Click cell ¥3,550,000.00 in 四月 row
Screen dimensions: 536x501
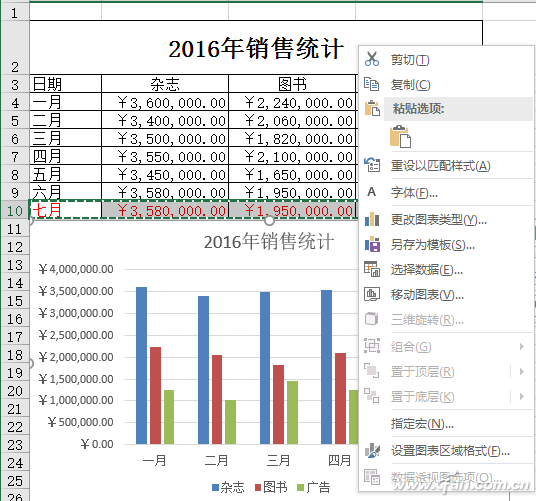[x=165, y=156]
